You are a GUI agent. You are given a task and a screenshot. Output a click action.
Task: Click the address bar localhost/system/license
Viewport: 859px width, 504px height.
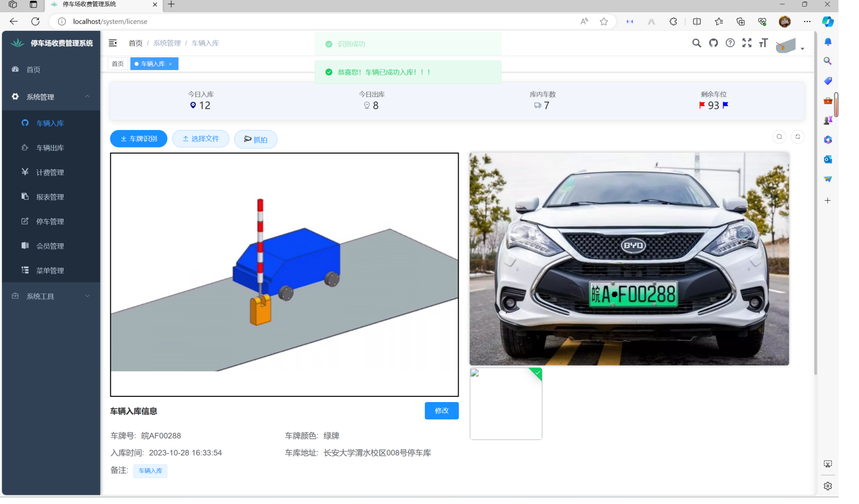[x=110, y=22]
